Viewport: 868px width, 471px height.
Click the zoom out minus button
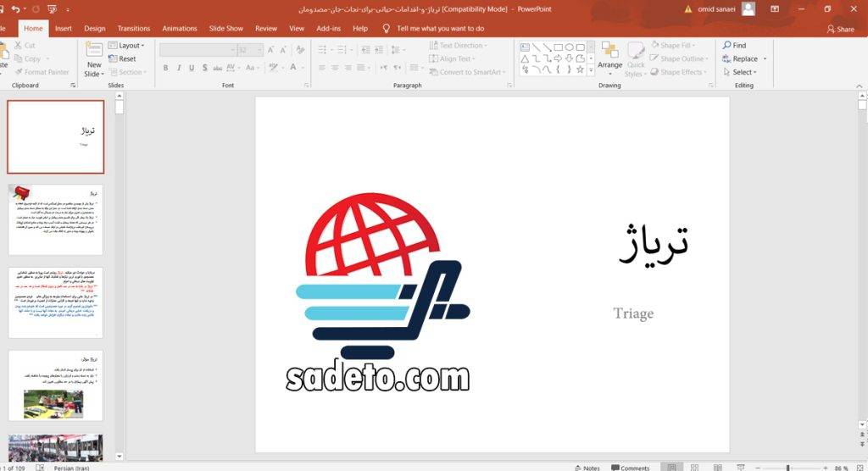click(x=758, y=468)
